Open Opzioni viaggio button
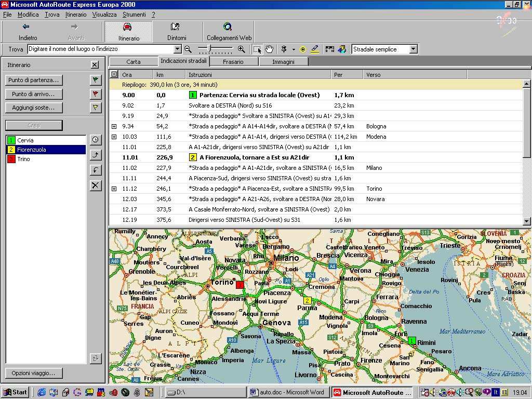Image resolution: width=532 pixels, height=399 pixels. [34, 373]
